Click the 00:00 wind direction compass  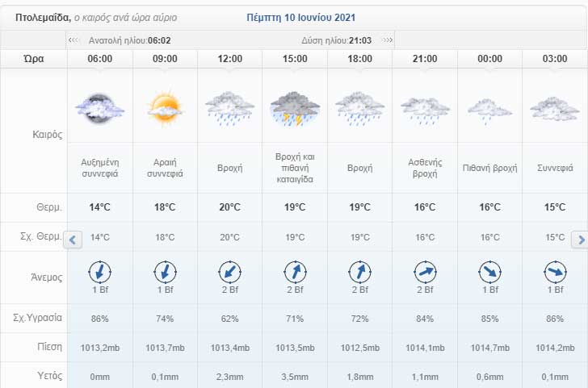pyautogui.click(x=489, y=271)
